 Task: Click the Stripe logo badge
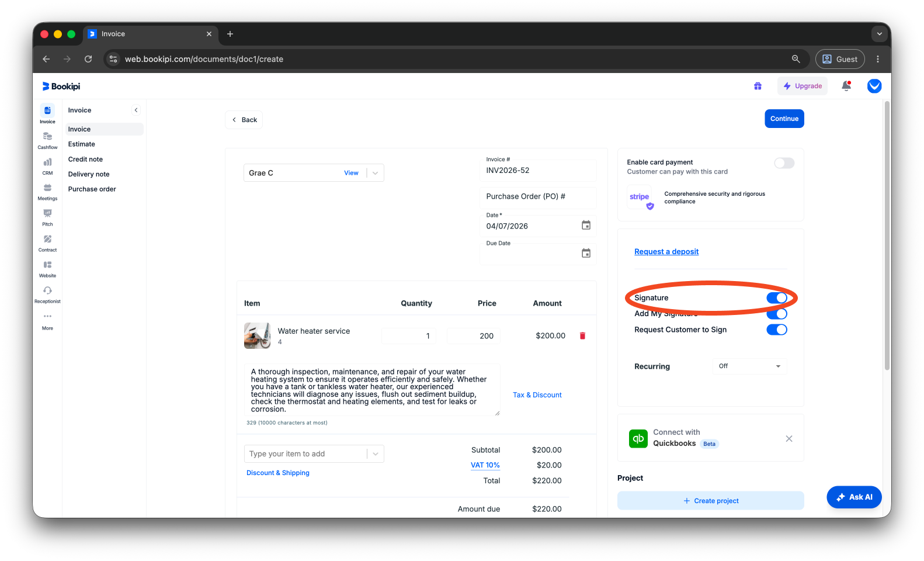pyautogui.click(x=640, y=198)
